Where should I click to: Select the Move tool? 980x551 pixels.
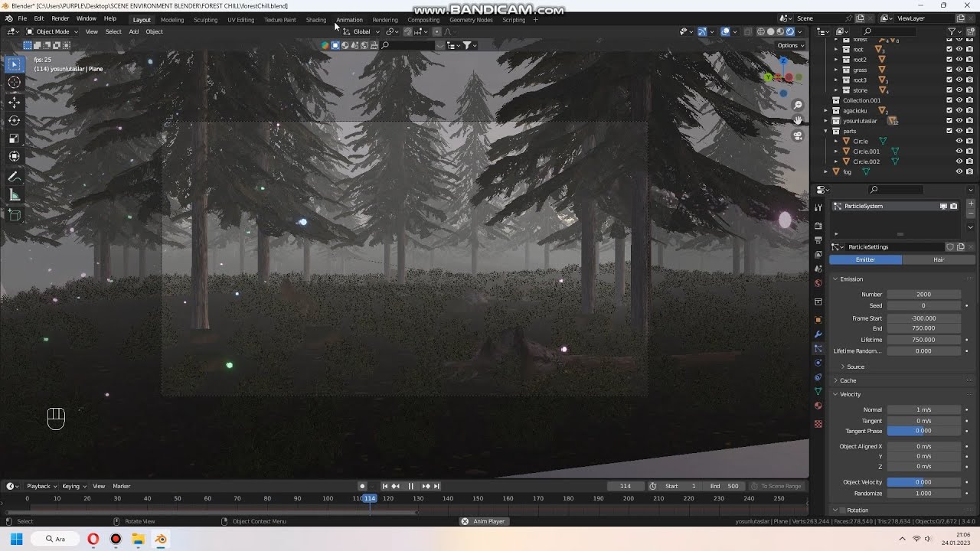[15, 102]
